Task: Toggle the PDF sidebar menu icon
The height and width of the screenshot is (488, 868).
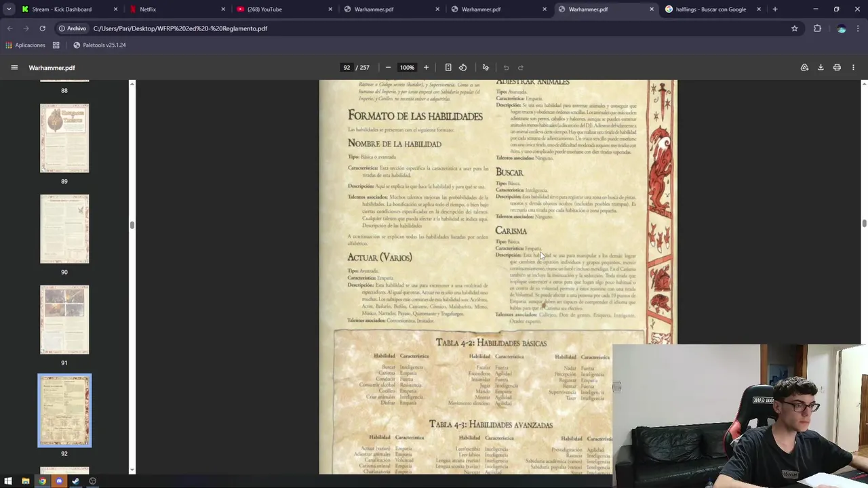Action: (14, 68)
